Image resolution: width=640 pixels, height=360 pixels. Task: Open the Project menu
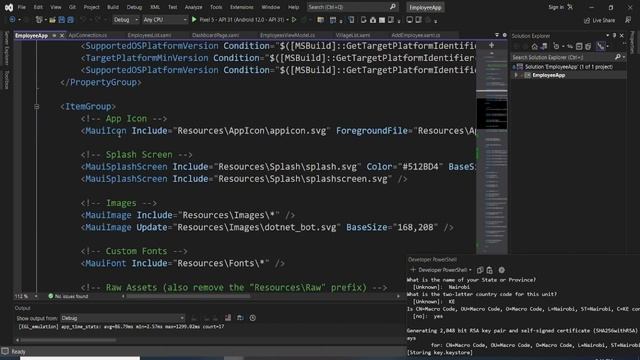click(x=91, y=7)
